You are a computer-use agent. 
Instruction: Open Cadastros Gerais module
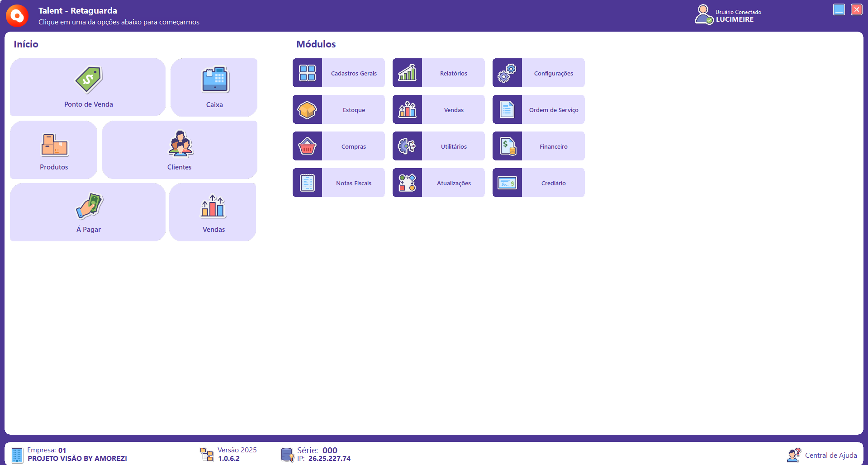[353, 73]
